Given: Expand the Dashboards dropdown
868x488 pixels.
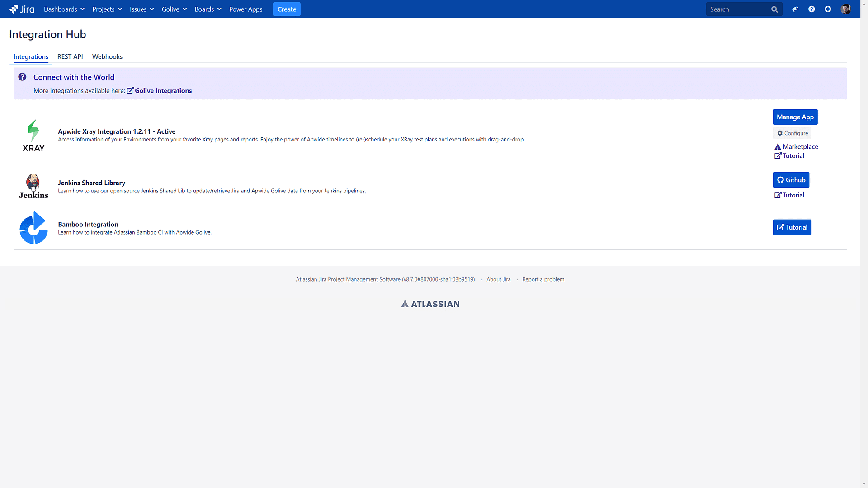Looking at the screenshot, I should click(64, 9).
